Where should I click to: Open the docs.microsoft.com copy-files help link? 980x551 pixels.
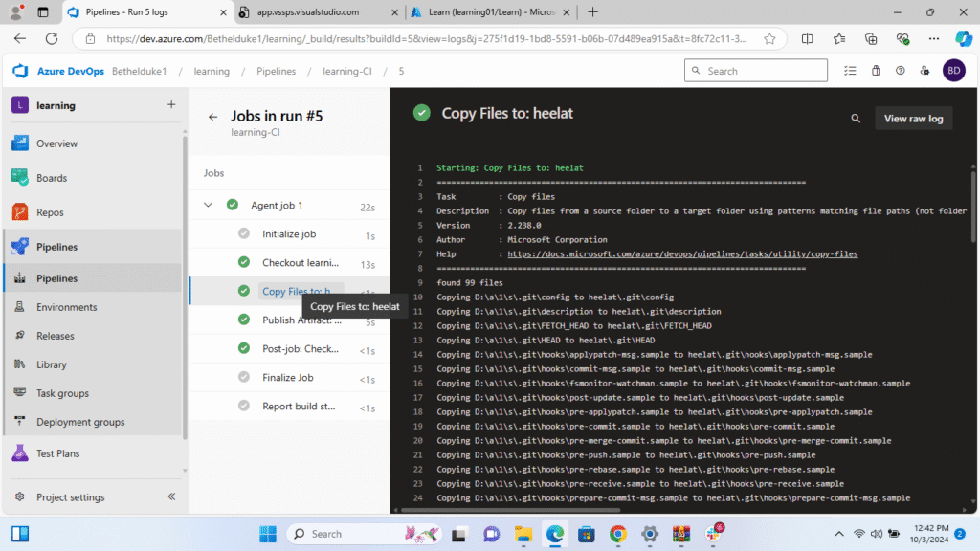tap(681, 254)
